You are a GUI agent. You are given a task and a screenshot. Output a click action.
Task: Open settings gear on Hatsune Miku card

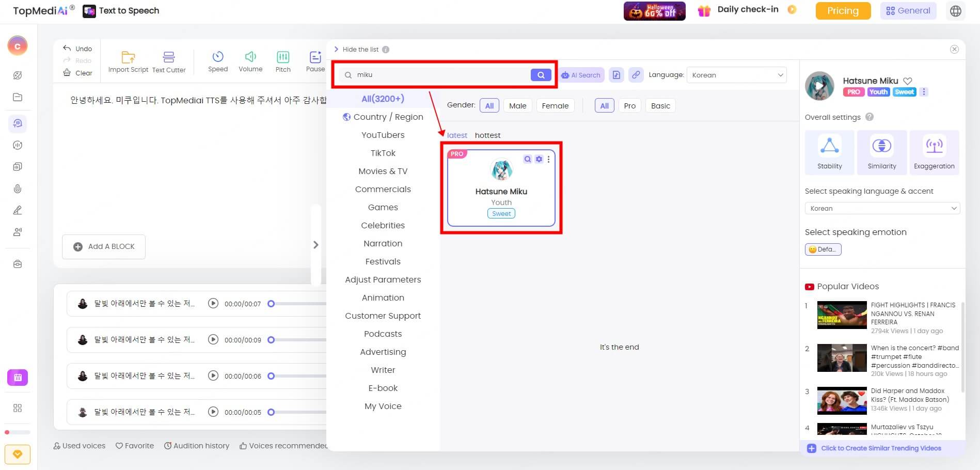point(539,159)
